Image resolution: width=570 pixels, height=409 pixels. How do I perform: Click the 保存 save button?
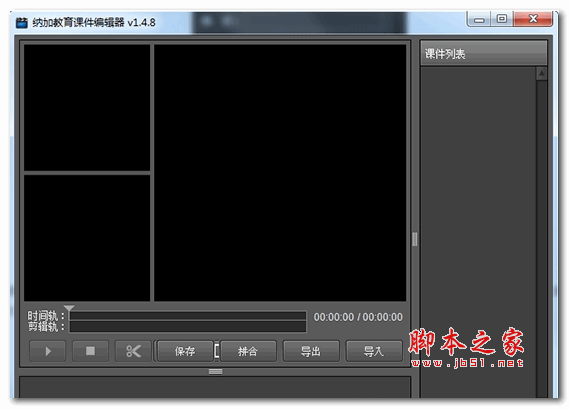[185, 351]
